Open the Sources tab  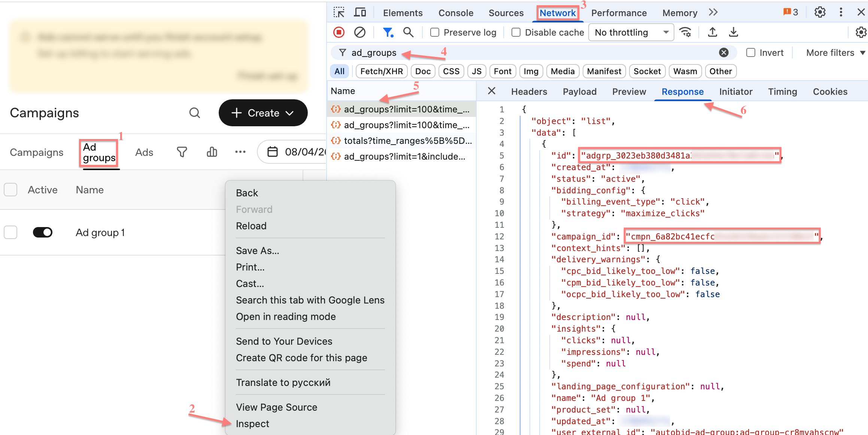click(x=506, y=13)
